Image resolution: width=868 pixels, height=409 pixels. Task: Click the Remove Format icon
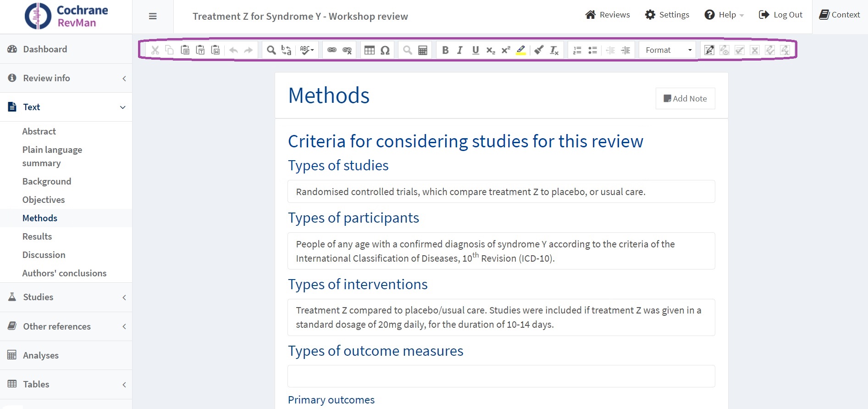554,50
